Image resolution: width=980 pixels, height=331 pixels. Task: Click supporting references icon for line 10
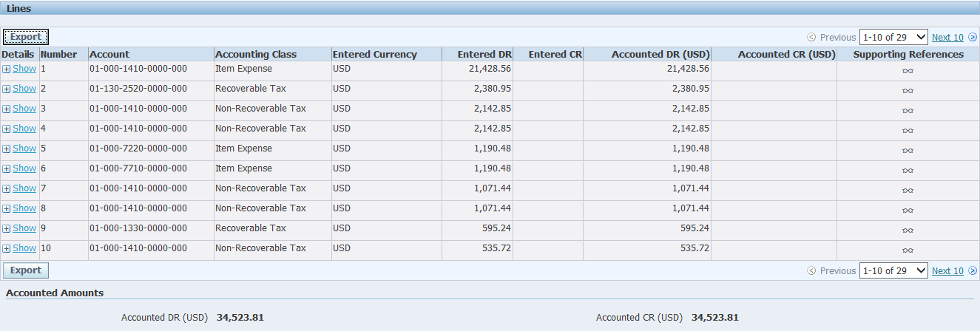(x=908, y=250)
